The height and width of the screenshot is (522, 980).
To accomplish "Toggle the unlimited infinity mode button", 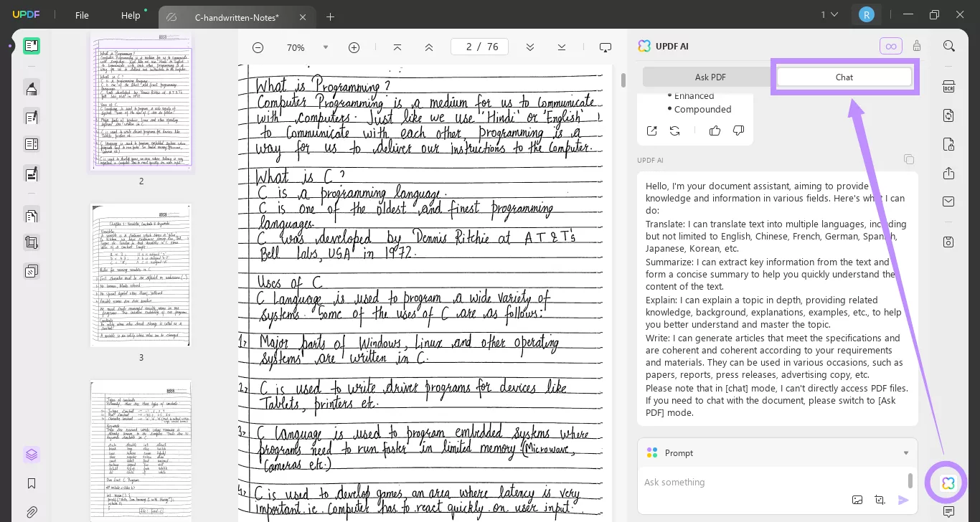I will click(890, 46).
